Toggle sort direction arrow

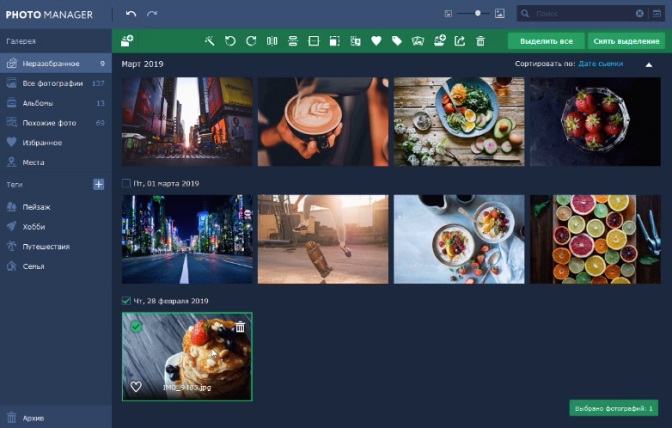(649, 65)
